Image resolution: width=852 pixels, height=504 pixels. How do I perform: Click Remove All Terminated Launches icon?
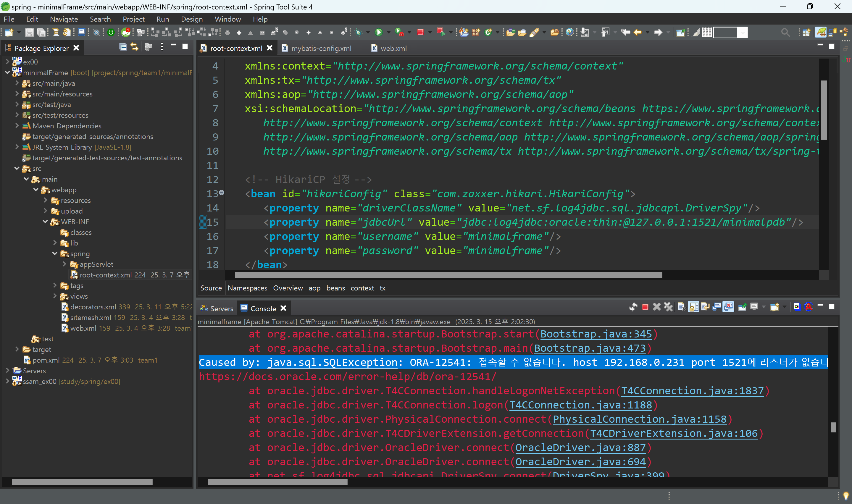coord(668,307)
